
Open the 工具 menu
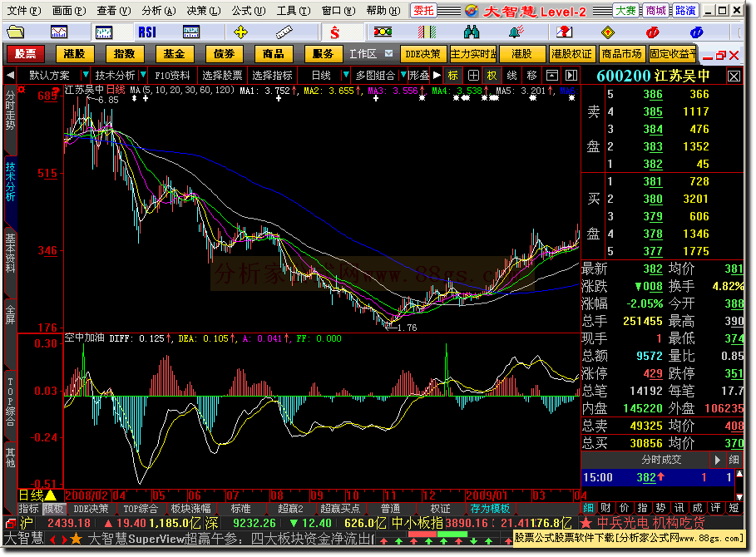click(293, 11)
